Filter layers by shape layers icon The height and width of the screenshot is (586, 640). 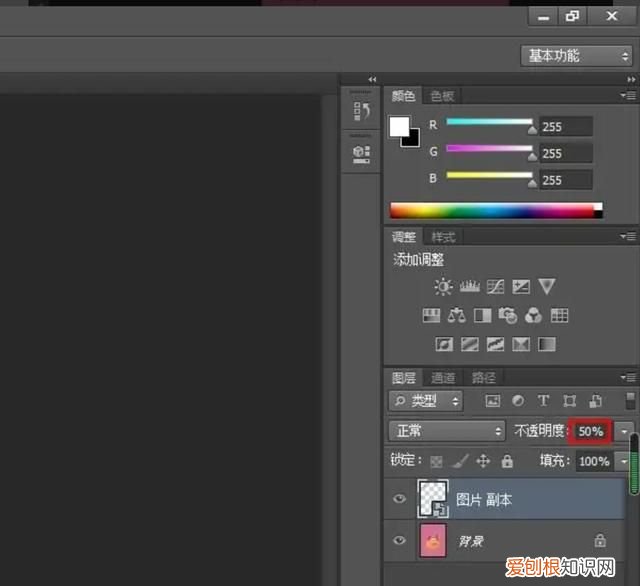569,401
